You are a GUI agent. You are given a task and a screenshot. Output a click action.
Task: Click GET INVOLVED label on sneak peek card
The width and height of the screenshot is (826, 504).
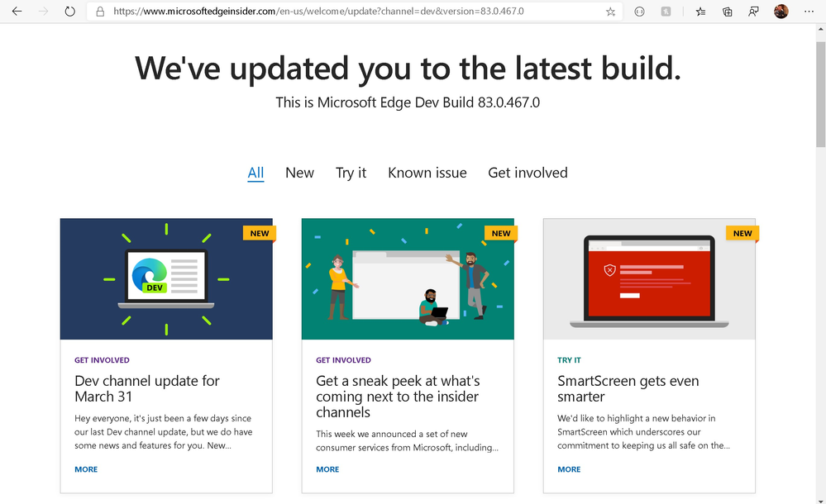point(343,360)
